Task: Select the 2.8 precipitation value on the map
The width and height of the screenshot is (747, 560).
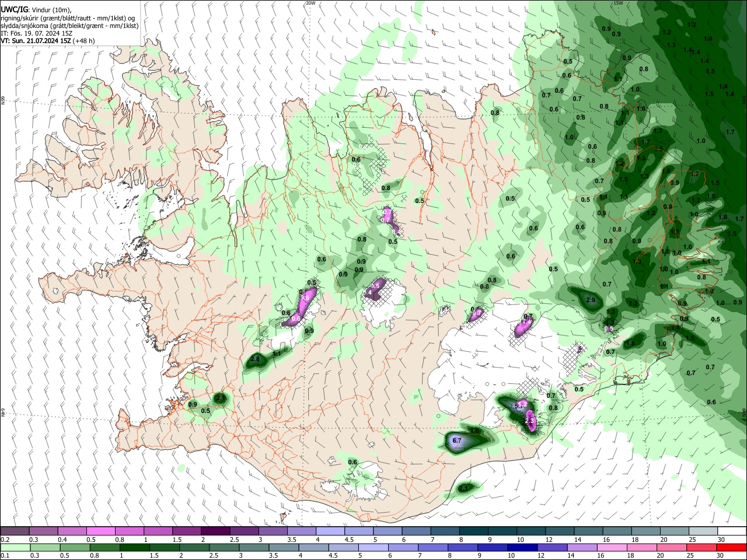Action: (x=255, y=360)
